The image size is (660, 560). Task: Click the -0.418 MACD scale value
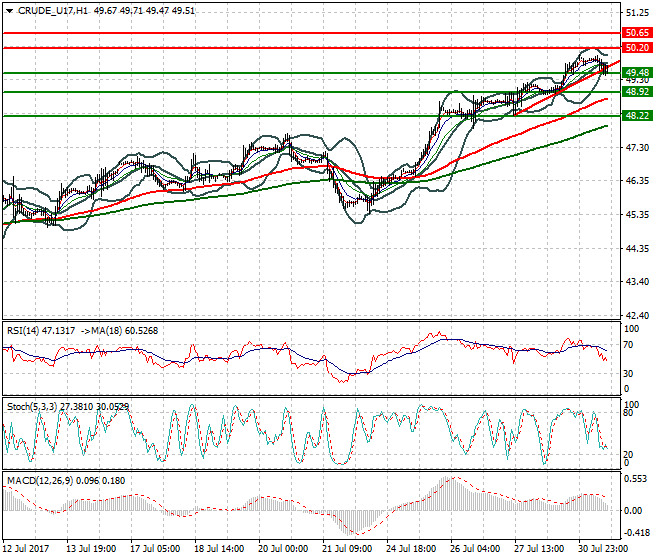(636, 533)
